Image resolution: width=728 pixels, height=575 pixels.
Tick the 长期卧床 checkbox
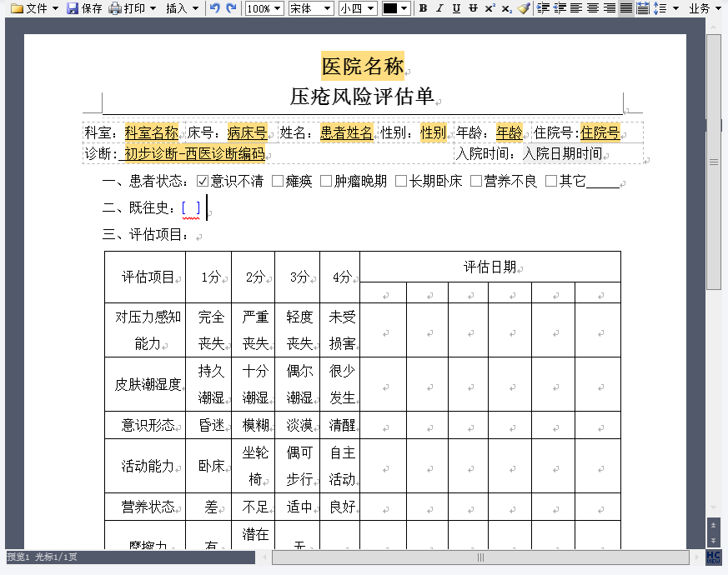tap(401, 181)
